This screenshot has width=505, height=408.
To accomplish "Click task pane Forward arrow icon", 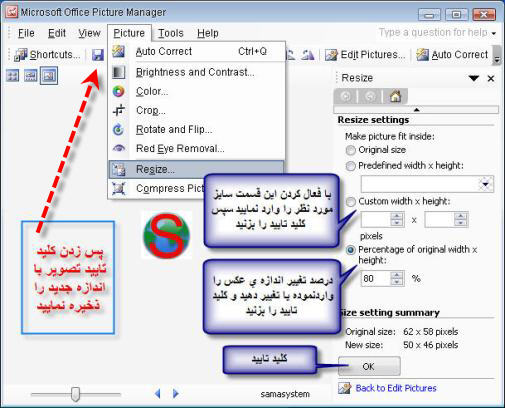I will [370, 97].
